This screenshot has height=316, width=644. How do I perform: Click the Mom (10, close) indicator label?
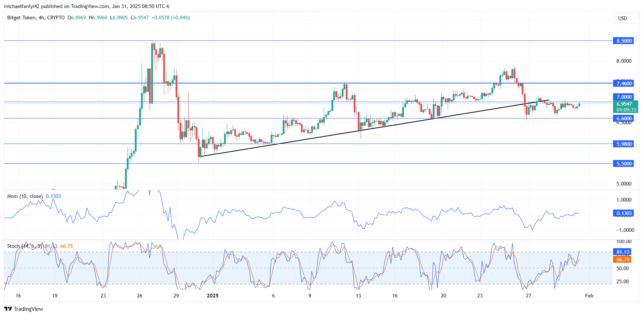pyautogui.click(x=25, y=196)
